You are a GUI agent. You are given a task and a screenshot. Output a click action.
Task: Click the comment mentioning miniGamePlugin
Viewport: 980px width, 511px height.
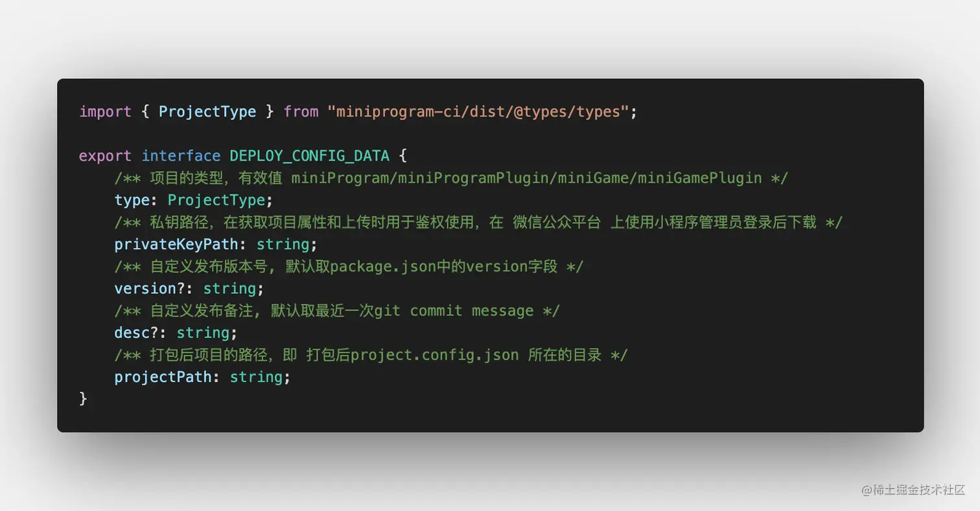pyautogui.click(x=451, y=178)
